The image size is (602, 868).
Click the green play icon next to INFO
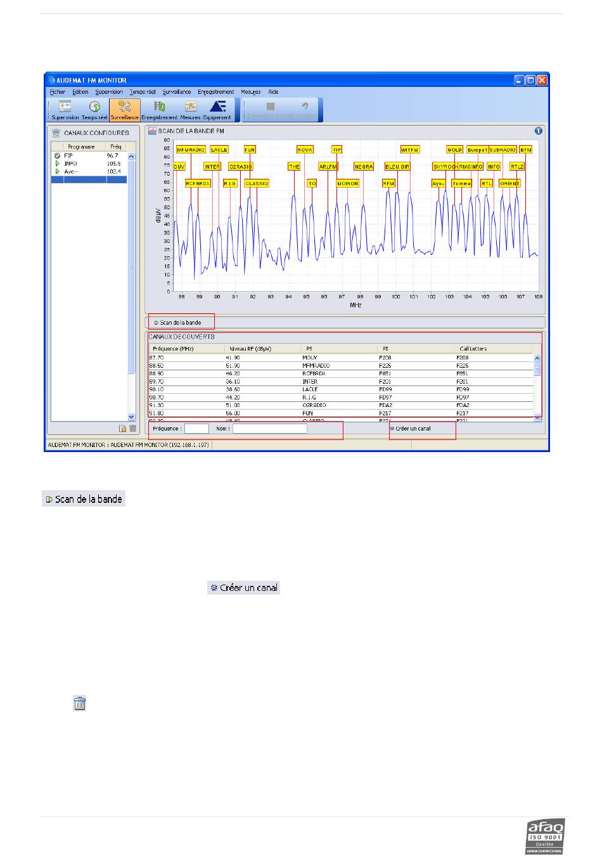pyautogui.click(x=57, y=164)
